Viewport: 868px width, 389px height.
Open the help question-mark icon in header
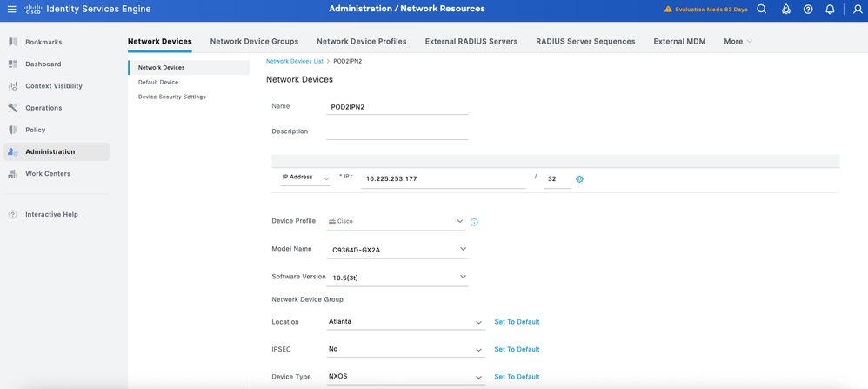(808, 10)
